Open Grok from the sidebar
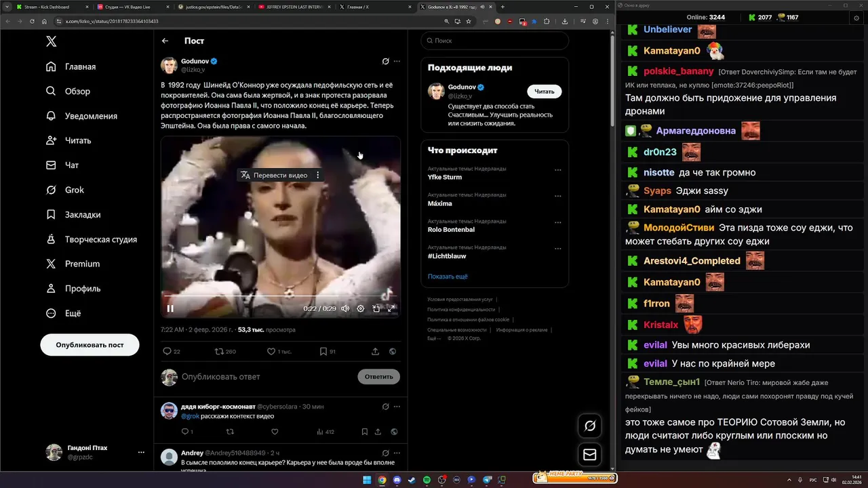The height and width of the screenshot is (488, 868). point(65,190)
